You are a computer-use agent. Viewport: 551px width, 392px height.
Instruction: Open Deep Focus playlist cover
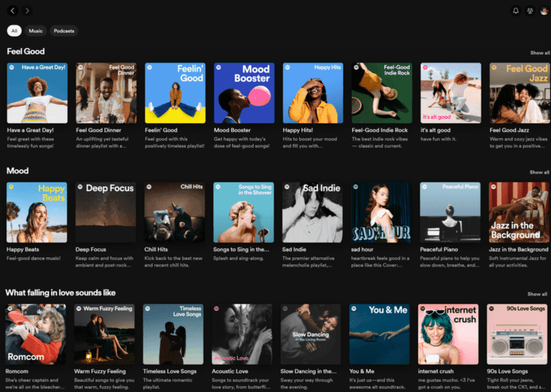[x=105, y=212]
